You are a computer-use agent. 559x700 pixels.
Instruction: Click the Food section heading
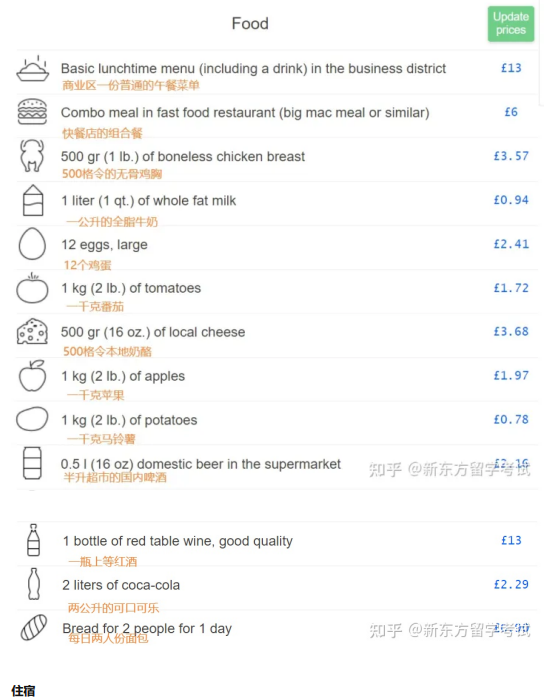pos(250,23)
